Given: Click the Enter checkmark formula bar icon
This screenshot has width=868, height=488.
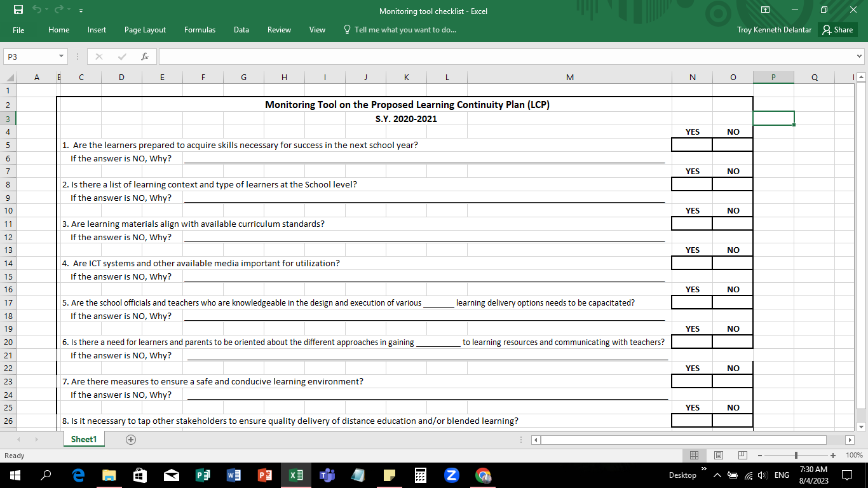Looking at the screenshot, I should point(122,57).
